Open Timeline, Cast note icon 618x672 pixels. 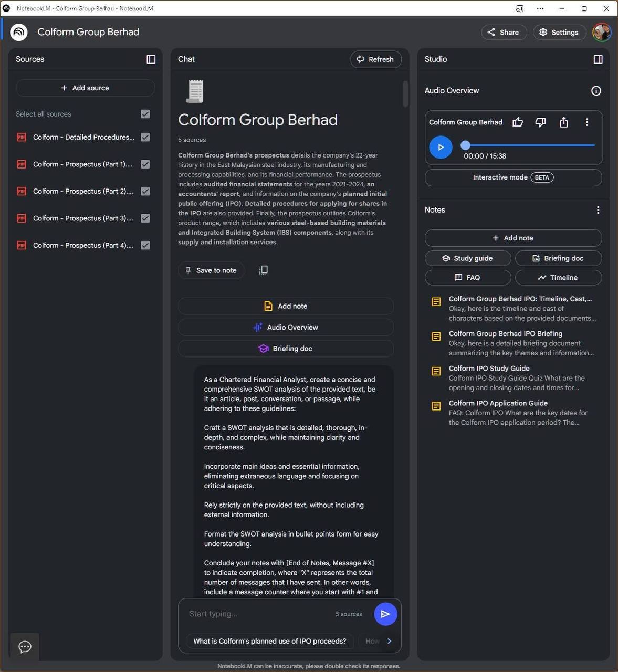pyautogui.click(x=436, y=302)
